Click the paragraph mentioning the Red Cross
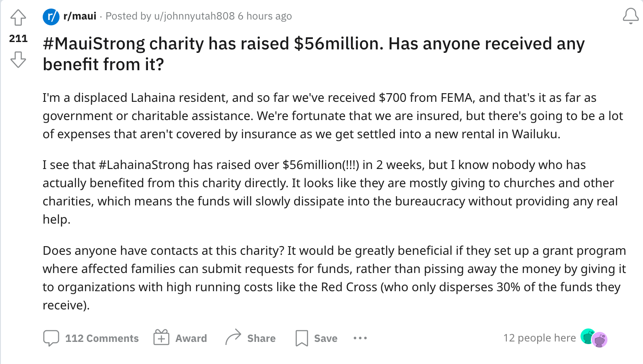Image resolution: width=643 pixels, height=364 pixels. [x=334, y=278]
